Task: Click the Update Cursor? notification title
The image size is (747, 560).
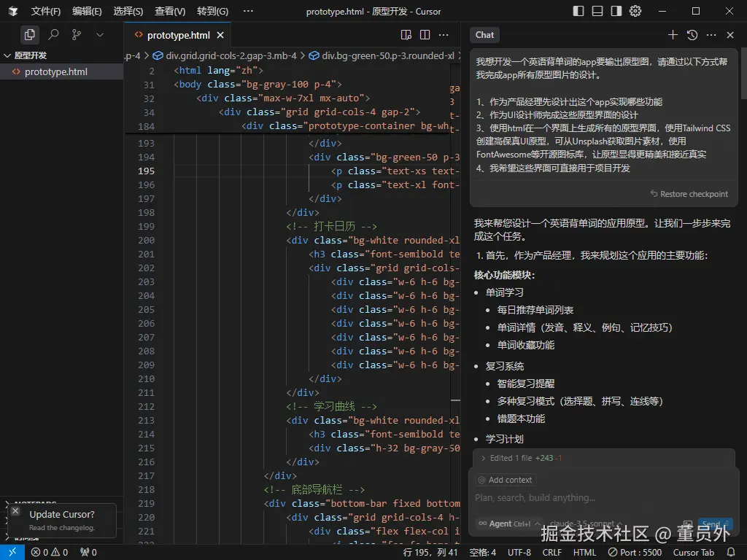Action: 62,514
